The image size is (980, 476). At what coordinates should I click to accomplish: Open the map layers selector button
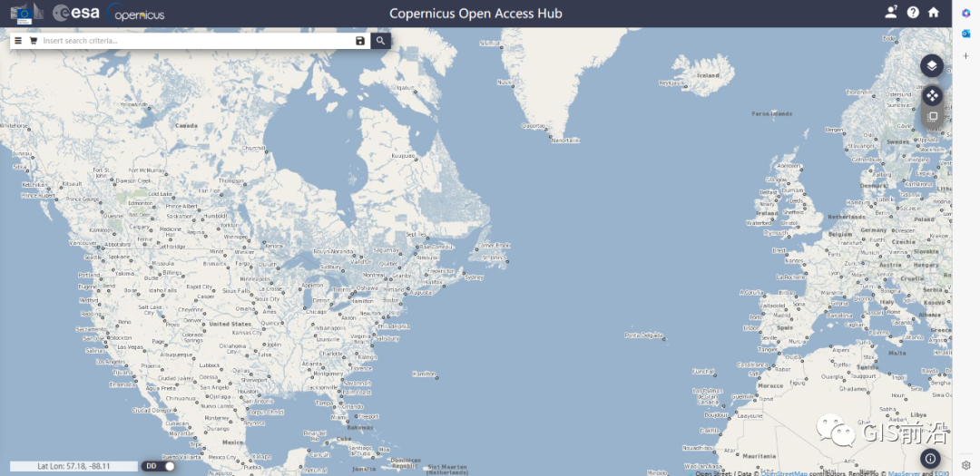932,65
